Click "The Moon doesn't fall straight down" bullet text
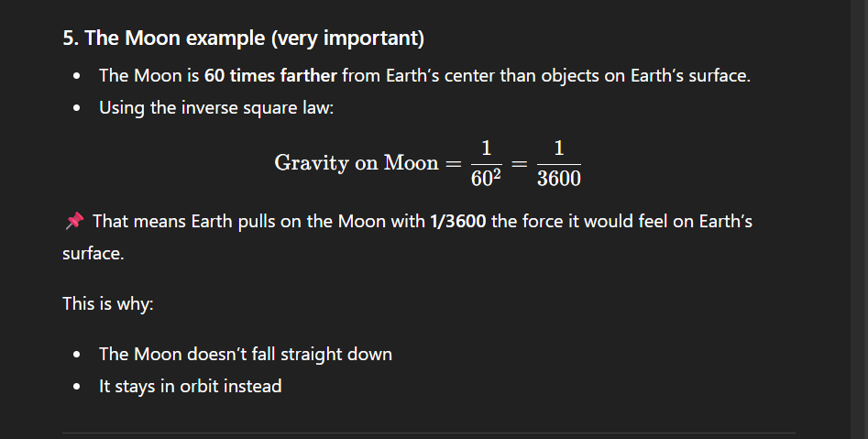 click(x=245, y=354)
